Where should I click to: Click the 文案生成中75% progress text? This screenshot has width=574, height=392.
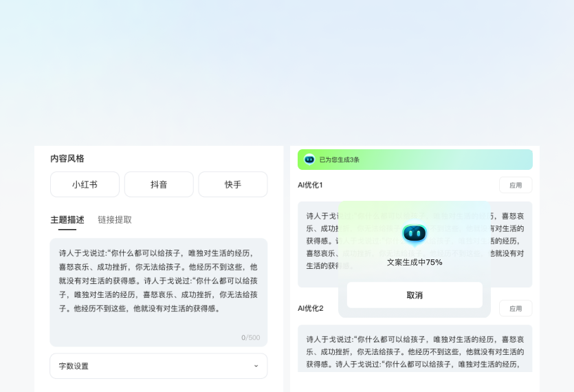coord(415,262)
